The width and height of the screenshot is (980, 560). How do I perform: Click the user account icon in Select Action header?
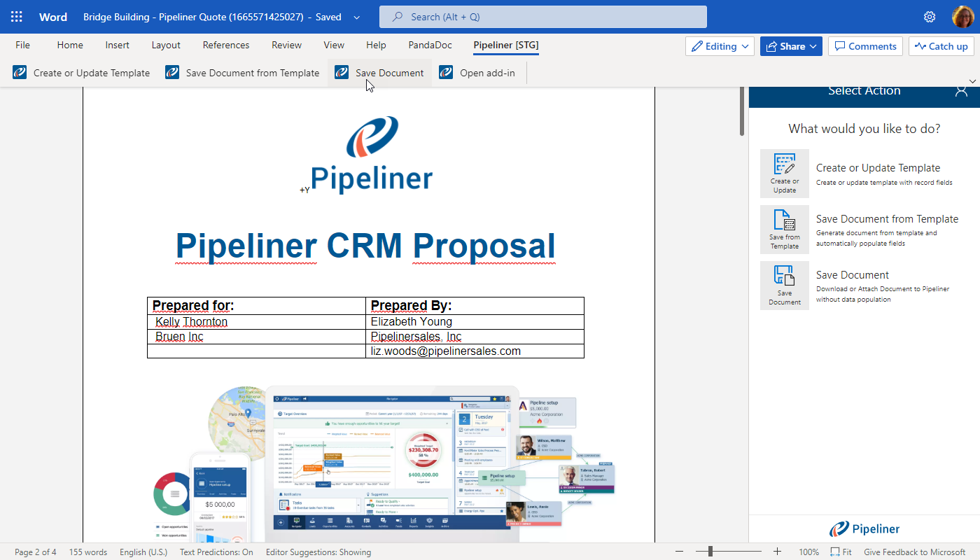point(961,90)
